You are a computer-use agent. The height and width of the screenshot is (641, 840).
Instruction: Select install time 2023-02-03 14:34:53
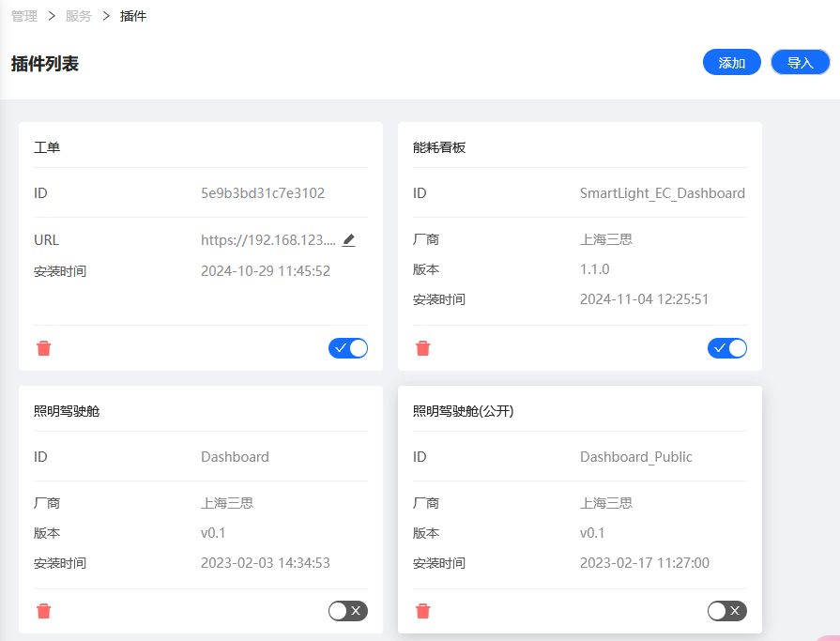click(x=266, y=563)
